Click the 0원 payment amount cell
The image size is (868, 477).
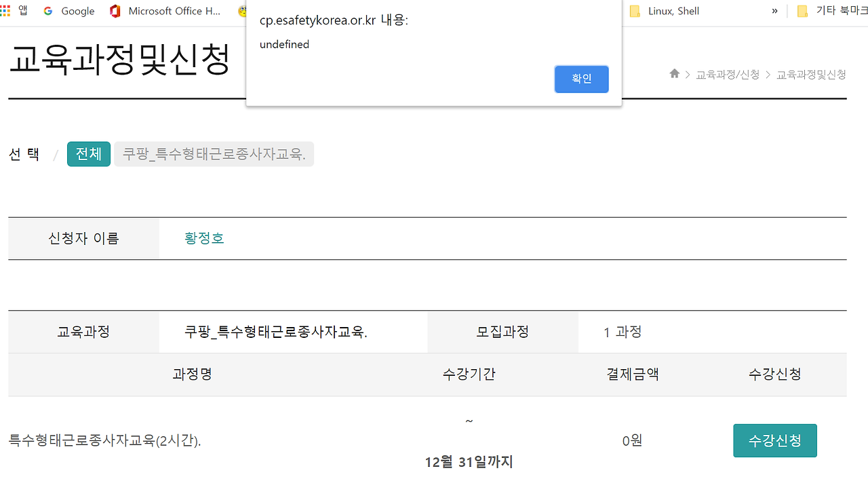pos(632,441)
